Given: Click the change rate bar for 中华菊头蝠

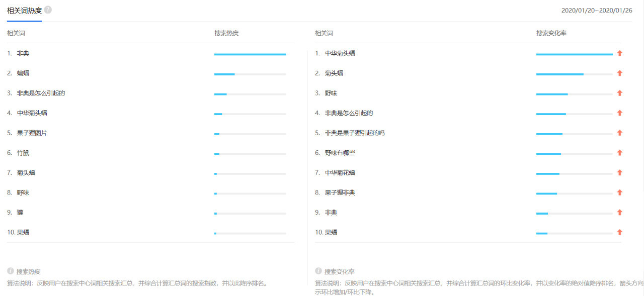Looking at the screenshot, I should coord(575,54).
